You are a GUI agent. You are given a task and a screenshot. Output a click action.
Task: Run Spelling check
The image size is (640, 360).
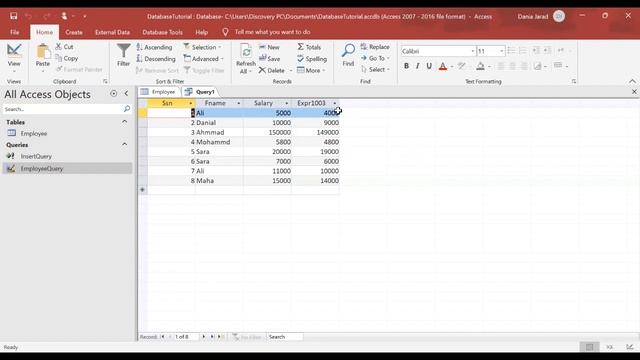pyautogui.click(x=312, y=58)
